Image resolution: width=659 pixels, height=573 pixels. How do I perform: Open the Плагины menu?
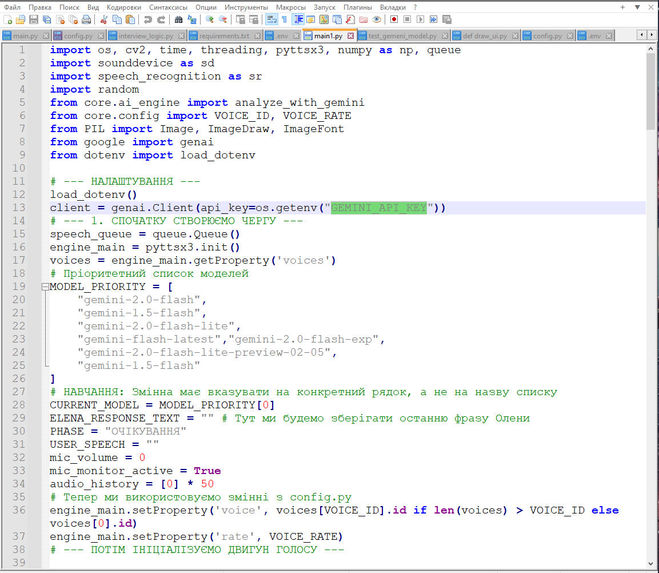(x=358, y=7)
